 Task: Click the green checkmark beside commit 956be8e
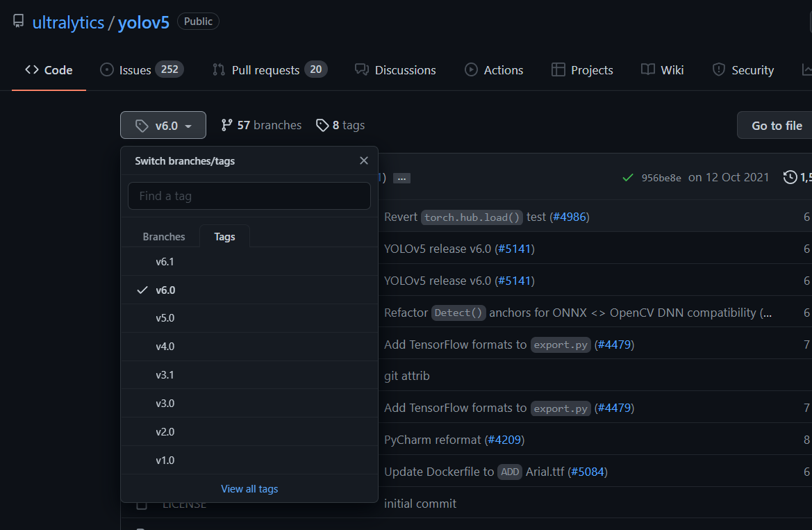pyautogui.click(x=627, y=177)
